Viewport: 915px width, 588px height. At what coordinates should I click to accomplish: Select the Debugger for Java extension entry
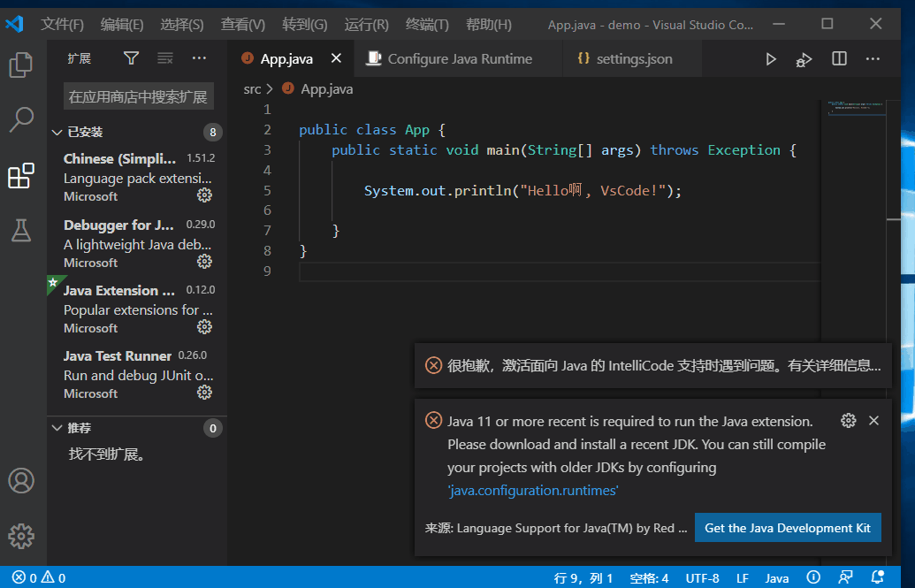click(x=137, y=243)
